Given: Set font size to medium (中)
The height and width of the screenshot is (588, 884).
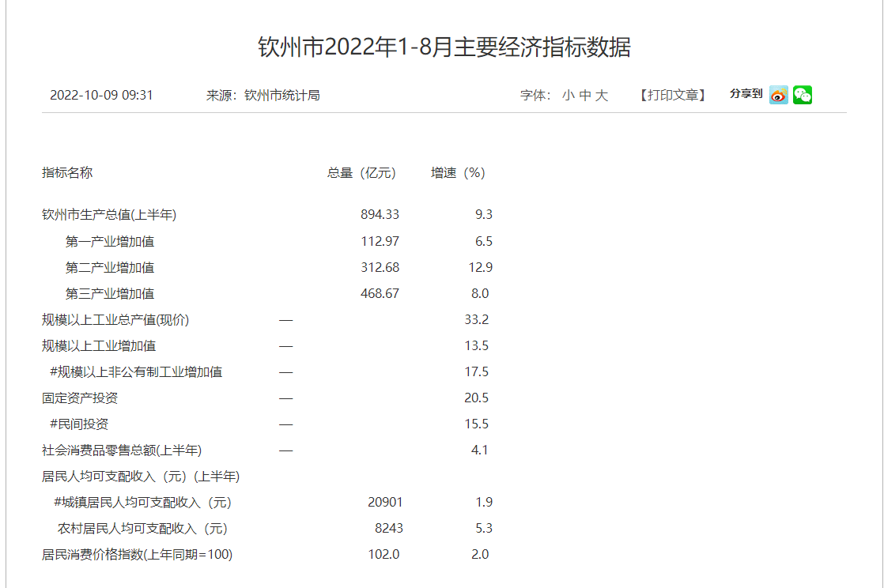Looking at the screenshot, I should [x=585, y=96].
